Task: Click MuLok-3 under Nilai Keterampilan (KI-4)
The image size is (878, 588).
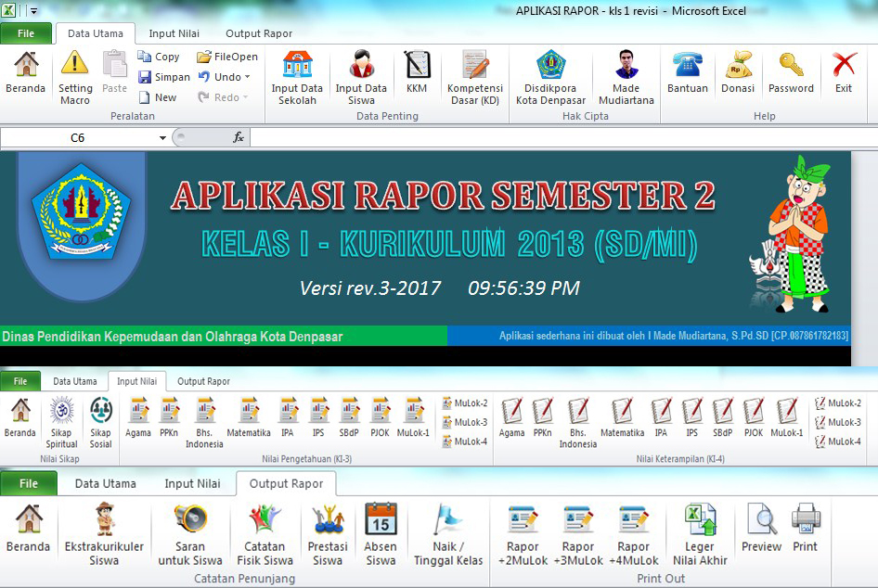Action: coord(838,422)
